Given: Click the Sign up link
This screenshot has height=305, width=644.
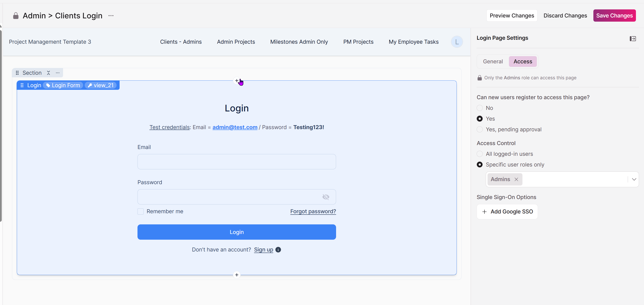Looking at the screenshot, I should tap(263, 250).
